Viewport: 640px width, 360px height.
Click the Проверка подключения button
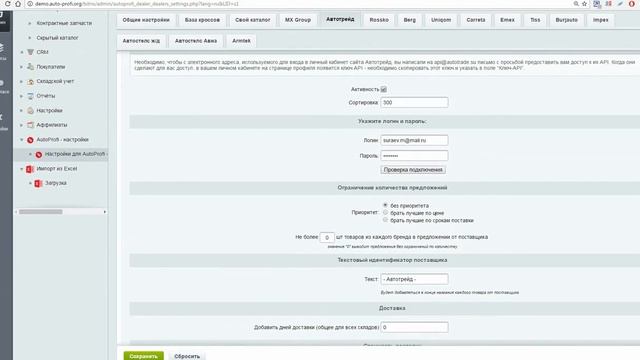[x=413, y=170]
